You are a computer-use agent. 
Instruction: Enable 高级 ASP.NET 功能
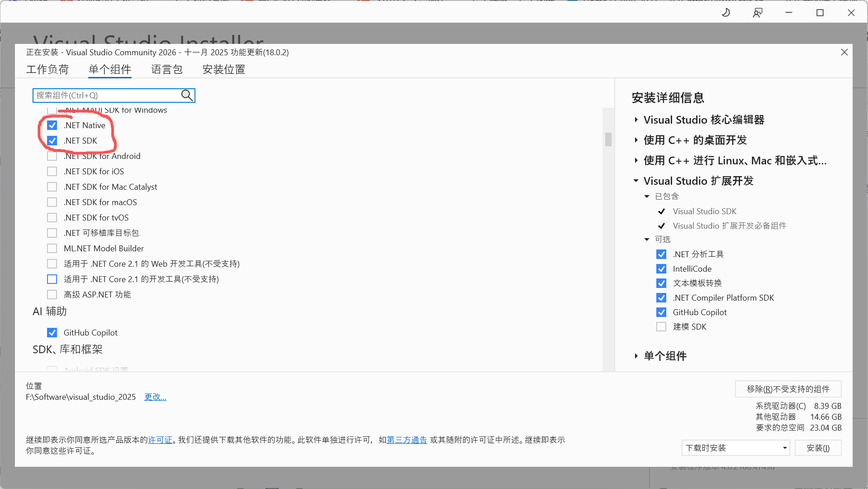click(52, 295)
